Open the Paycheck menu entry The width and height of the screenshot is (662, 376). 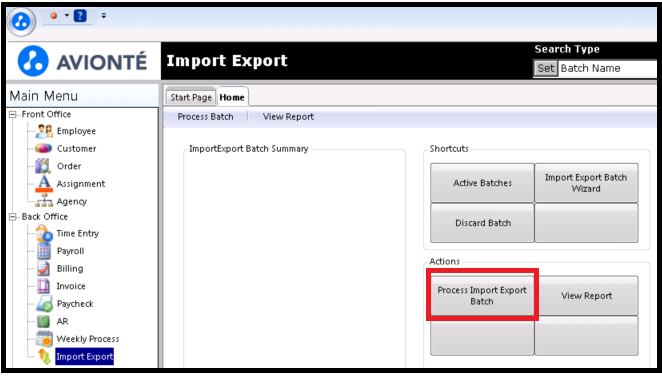click(75, 304)
